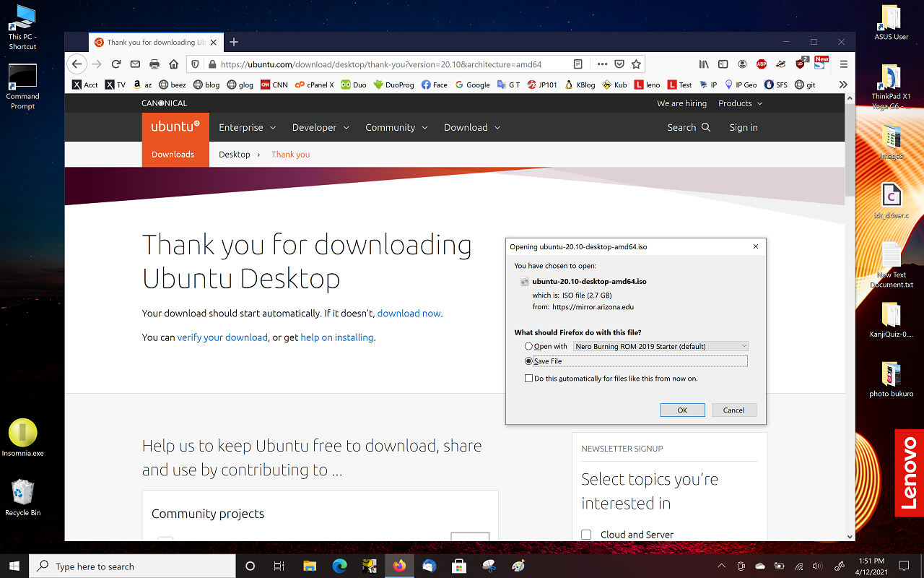The height and width of the screenshot is (578, 924).
Task: Open the verify your download link
Action: [x=222, y=337]
